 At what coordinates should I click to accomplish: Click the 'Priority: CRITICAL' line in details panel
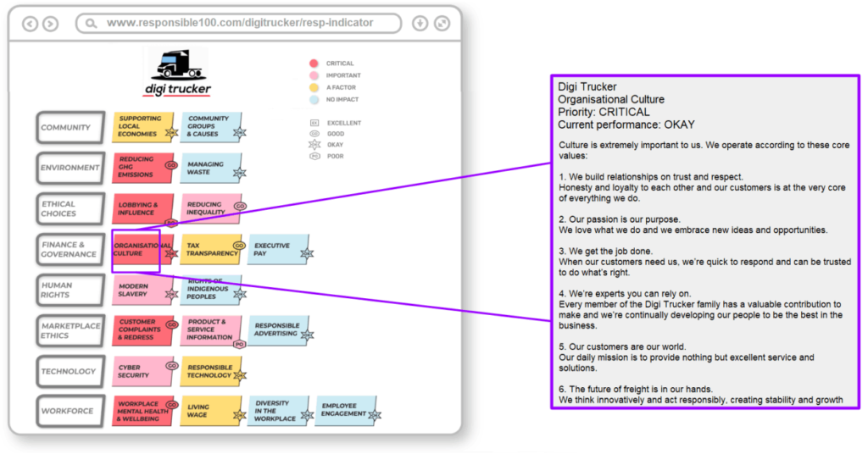(x=604, y=113)
